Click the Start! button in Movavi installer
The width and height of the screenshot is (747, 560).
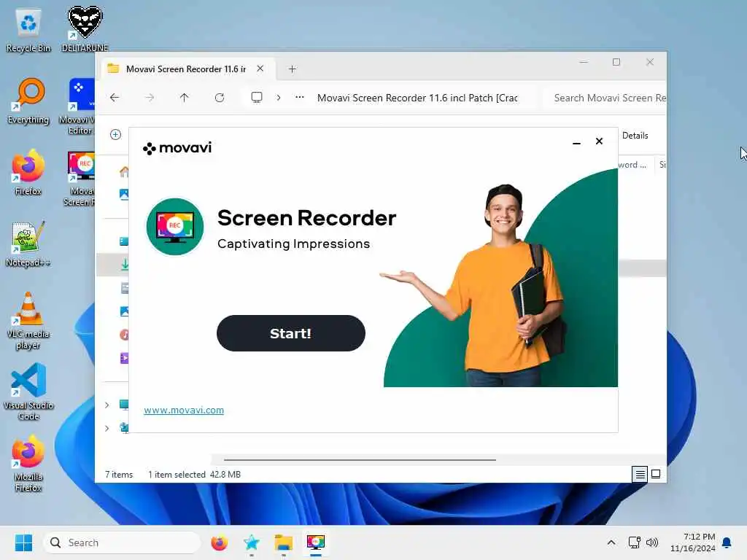pos(290,333)
